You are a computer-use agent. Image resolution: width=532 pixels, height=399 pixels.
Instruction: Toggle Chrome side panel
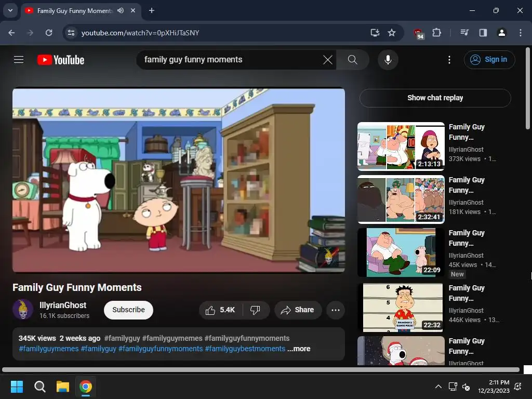483,33
